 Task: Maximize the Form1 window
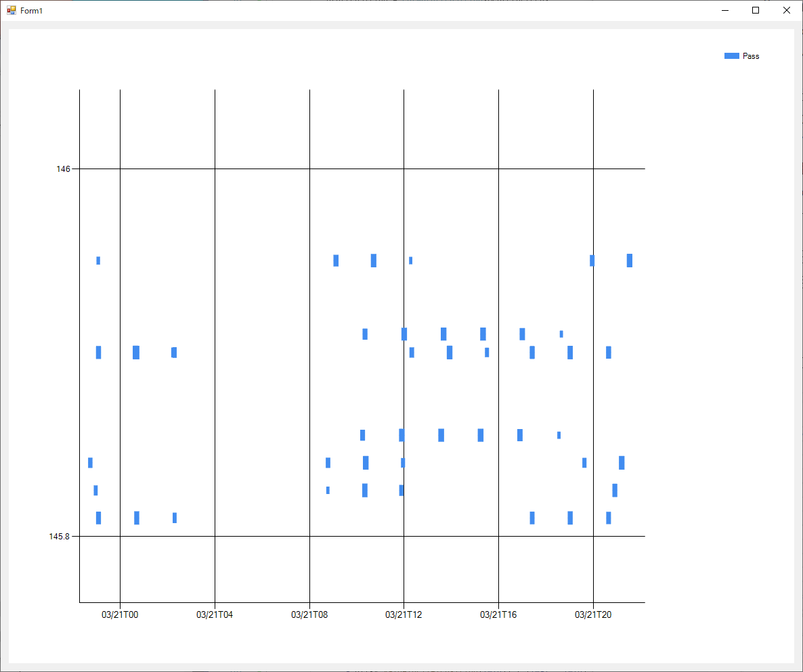(756, 10)
